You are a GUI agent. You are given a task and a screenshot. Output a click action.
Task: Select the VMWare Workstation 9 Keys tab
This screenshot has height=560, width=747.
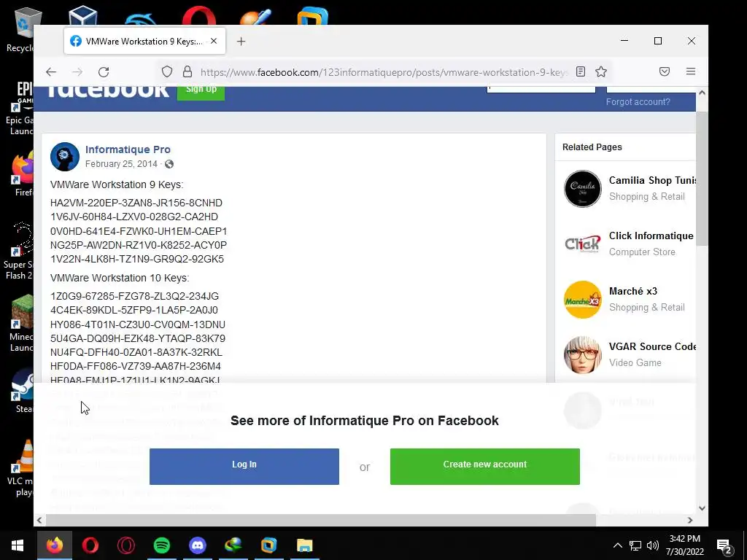click(x=145, y=42)
